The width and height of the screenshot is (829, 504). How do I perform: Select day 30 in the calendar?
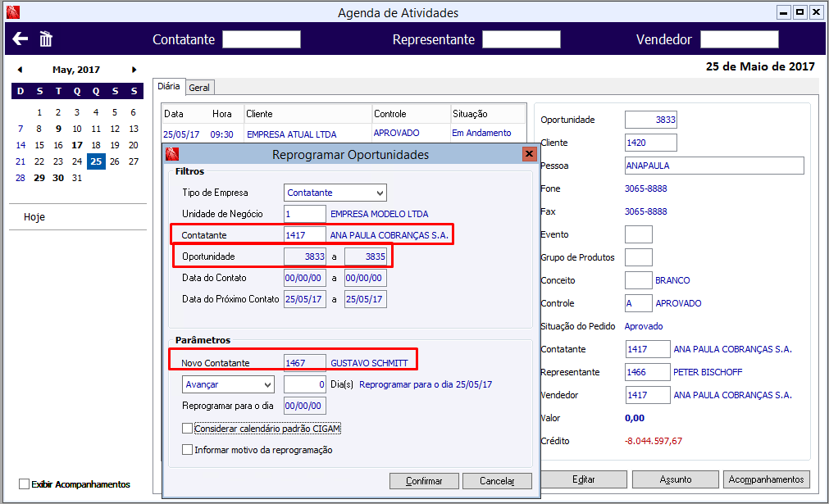point(58,178)
